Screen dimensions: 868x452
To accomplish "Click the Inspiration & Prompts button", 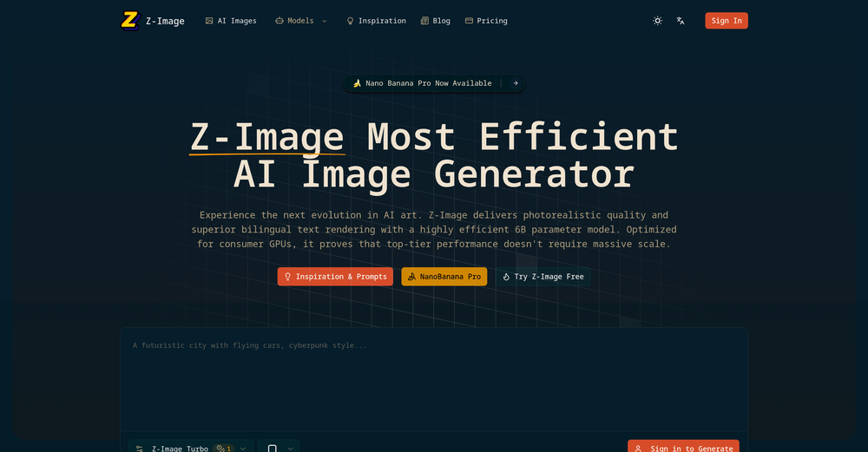I will [335, 277].
